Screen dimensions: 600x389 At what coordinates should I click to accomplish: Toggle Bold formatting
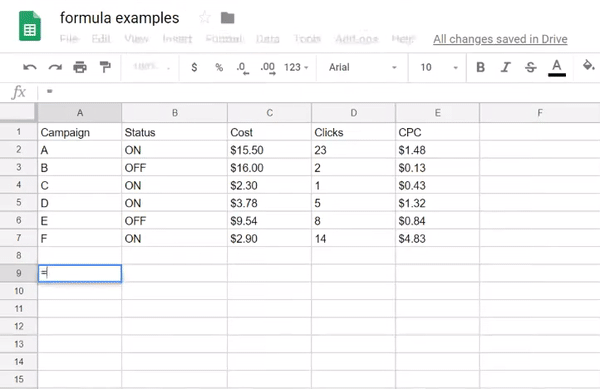click(x=481, y=67)
